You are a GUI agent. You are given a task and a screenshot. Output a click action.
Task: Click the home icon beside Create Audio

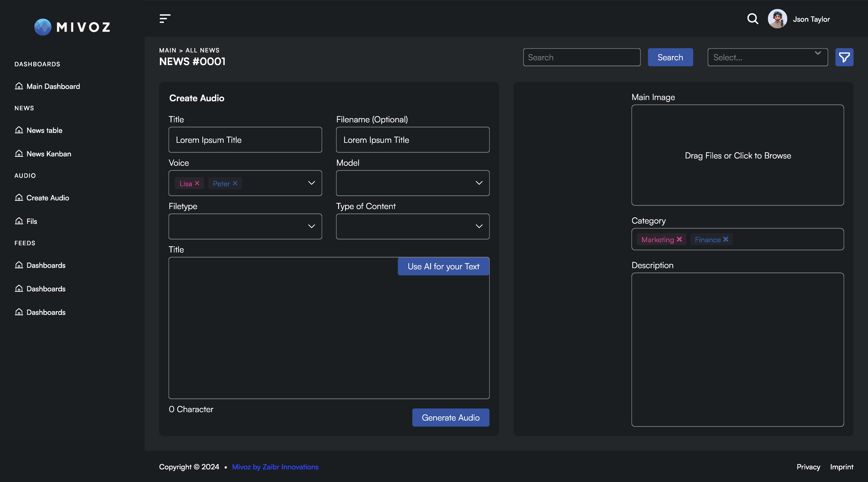point(19,197)
